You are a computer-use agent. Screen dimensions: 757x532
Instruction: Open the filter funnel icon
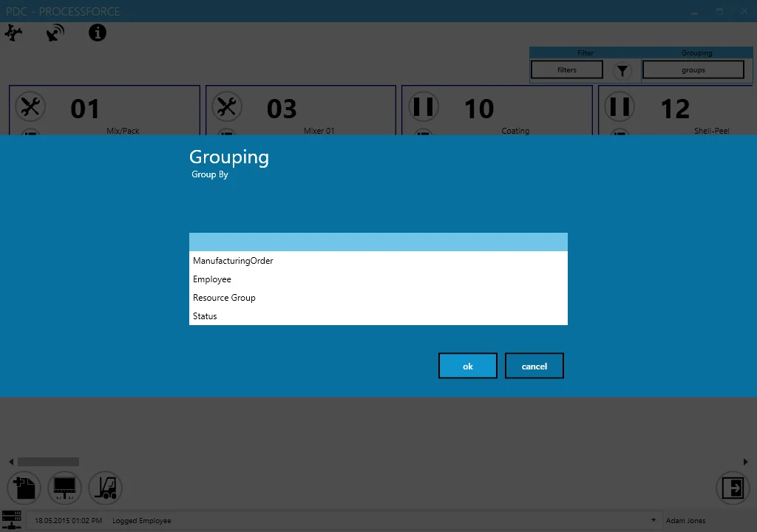pyautogui.click(x=622, y=70)
